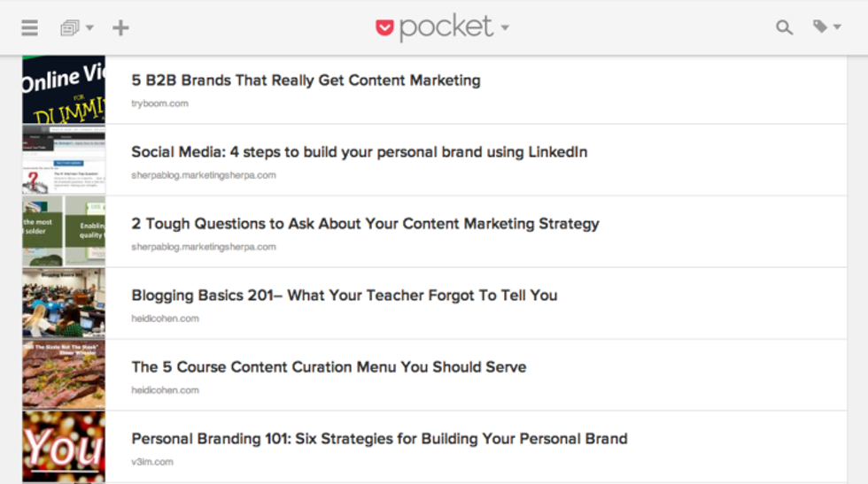
Task: Click the tryboom.com source link
Action: point(159,104)
